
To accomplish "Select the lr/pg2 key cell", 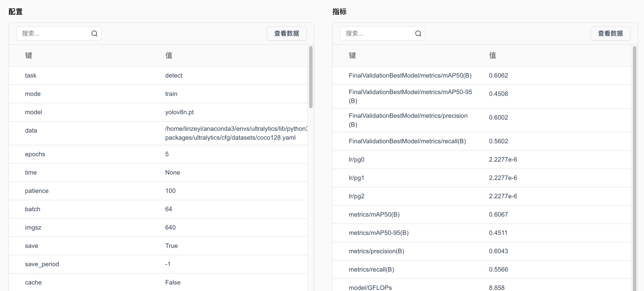I will [356, 196].
